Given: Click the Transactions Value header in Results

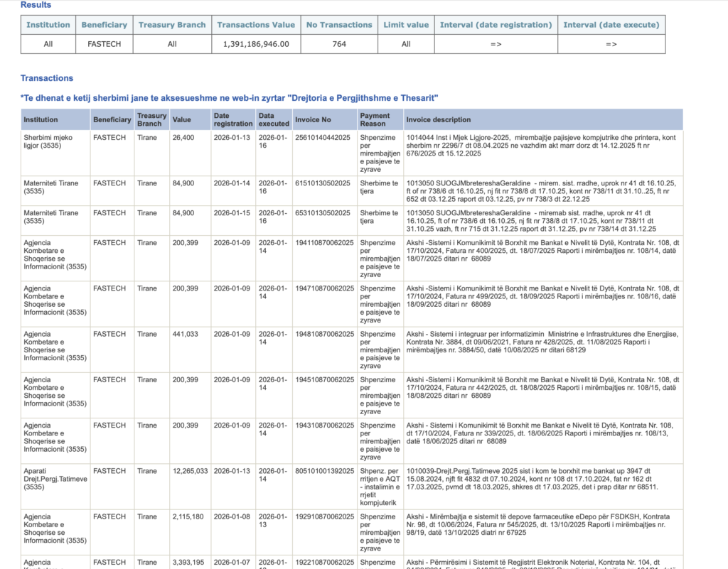Looking at the screenshot, I should coord(255,25).
